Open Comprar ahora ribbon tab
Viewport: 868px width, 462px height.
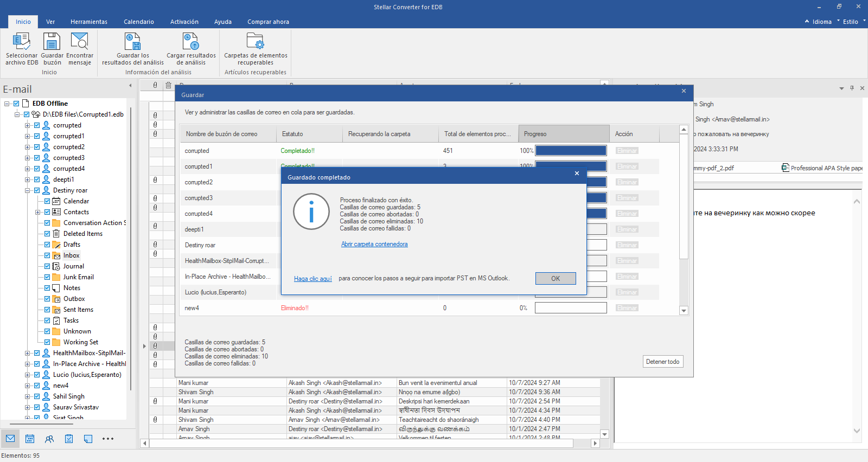click(x=268, y=22)
